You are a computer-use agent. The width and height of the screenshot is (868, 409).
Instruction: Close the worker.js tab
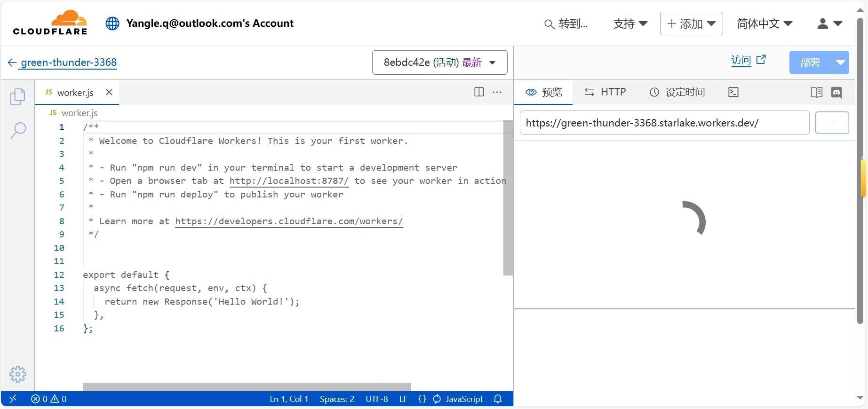[x=109, y=92]
